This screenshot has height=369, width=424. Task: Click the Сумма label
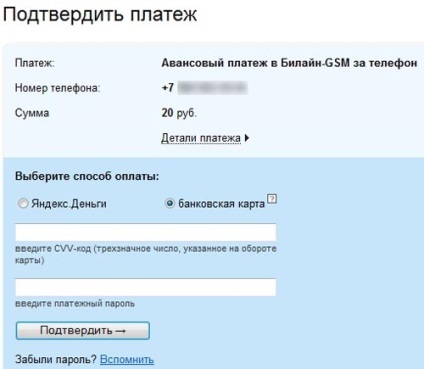[x=32, y=113]
